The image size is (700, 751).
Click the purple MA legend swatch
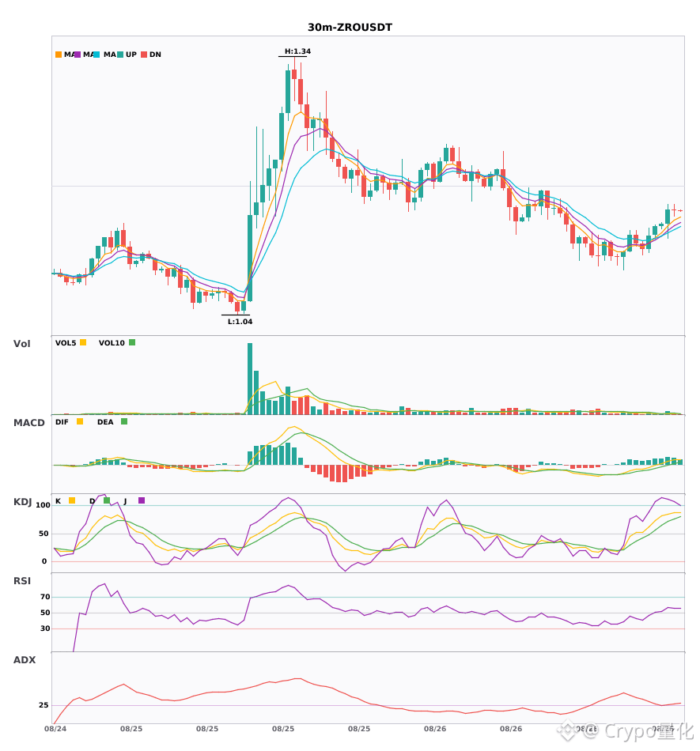tap(78, 55)
